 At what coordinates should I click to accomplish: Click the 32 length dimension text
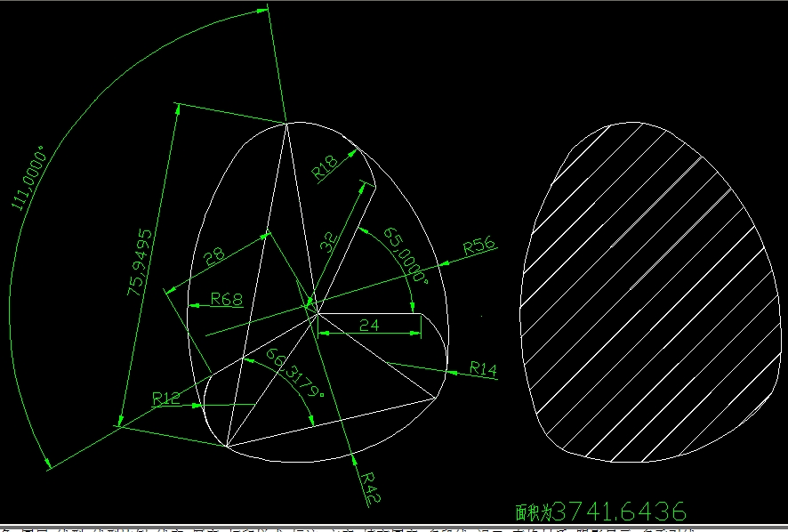329,242
